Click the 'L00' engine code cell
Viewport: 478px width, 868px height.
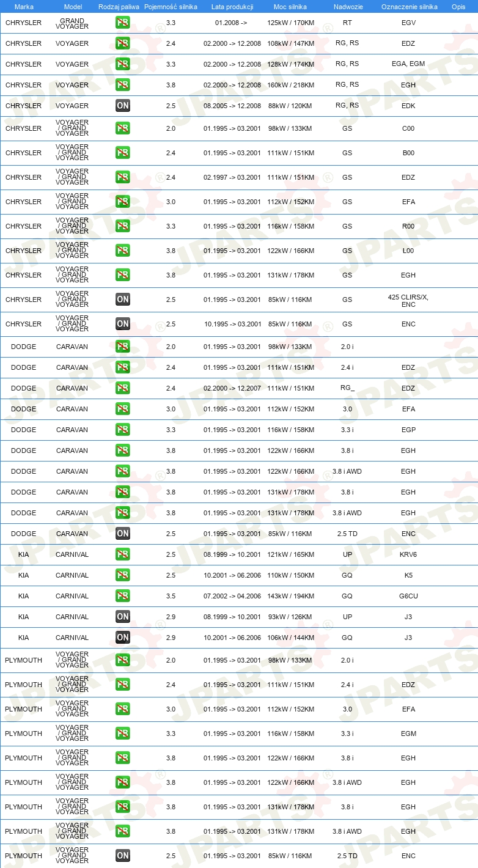(408, 251)
